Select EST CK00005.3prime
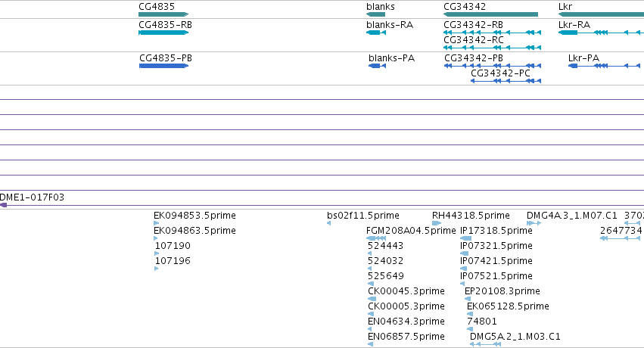The image size is (644, 348). (x=406, y=306)
